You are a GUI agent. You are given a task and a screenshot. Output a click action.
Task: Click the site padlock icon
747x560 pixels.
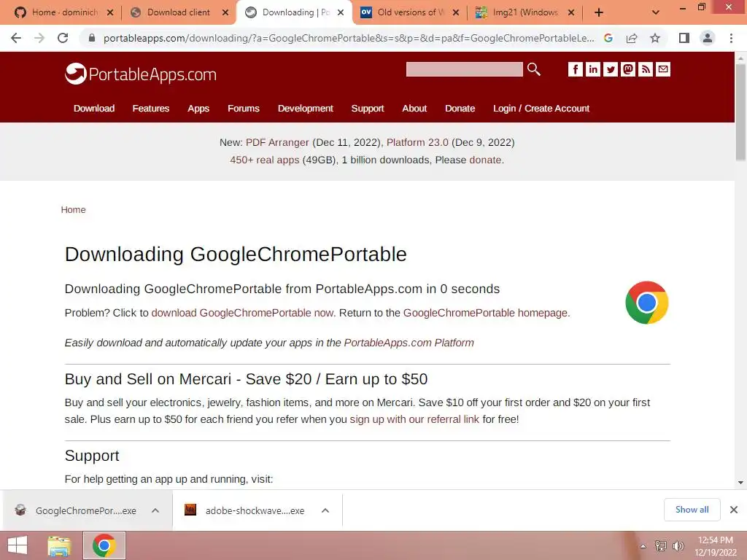coord(92,38)
